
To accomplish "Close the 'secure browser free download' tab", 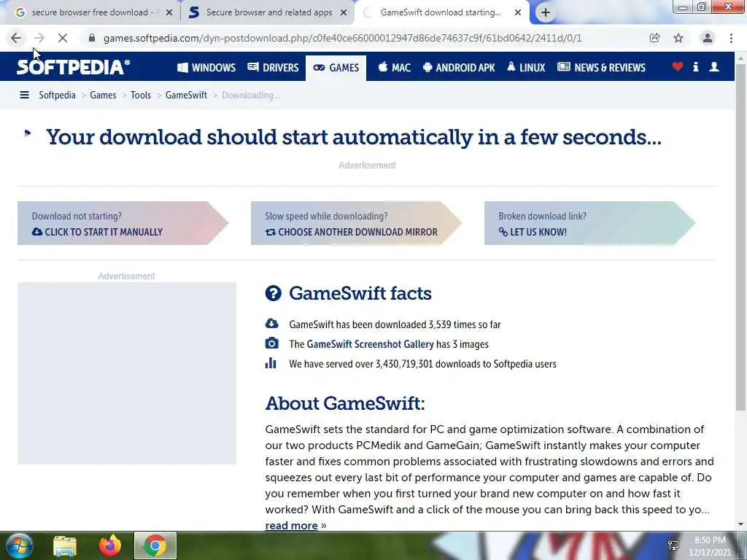I will tap(169, 13).
